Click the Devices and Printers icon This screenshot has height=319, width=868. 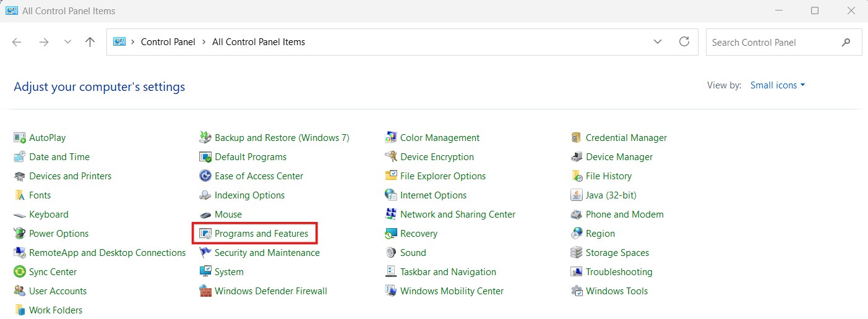click(x=20, y=176)
